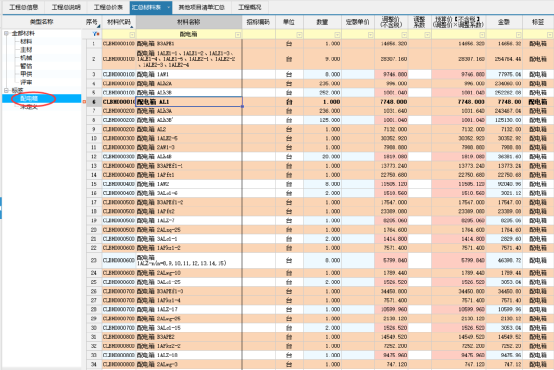Open the 金额 column filter dropdown
This screenshot has width=554, height=370.
[x=518, y=35]
